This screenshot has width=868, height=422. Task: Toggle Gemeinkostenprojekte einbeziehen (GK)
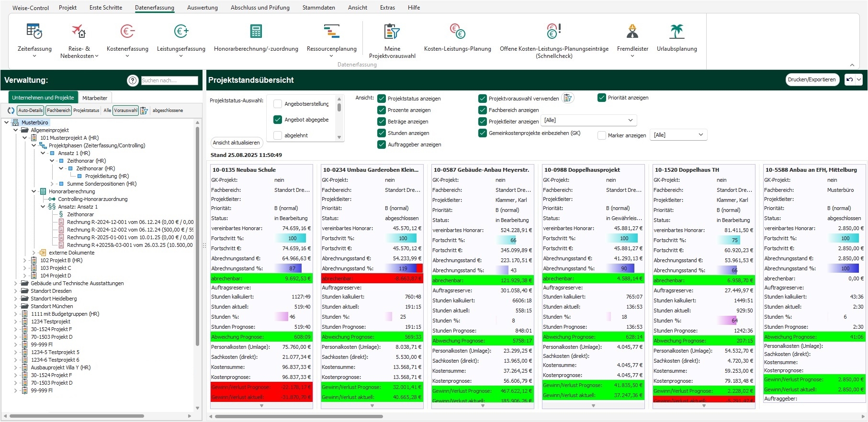click(x=483, y=133)
